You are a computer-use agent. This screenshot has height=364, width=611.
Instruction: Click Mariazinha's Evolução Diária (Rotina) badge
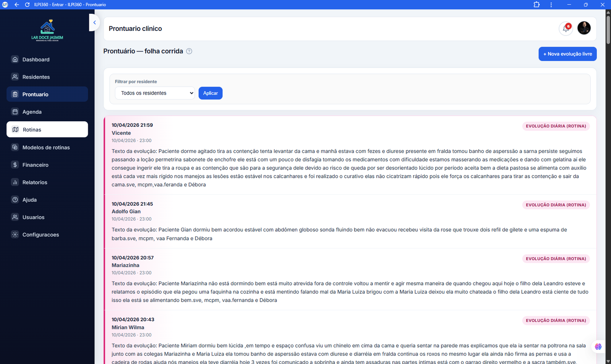(556, 259)
